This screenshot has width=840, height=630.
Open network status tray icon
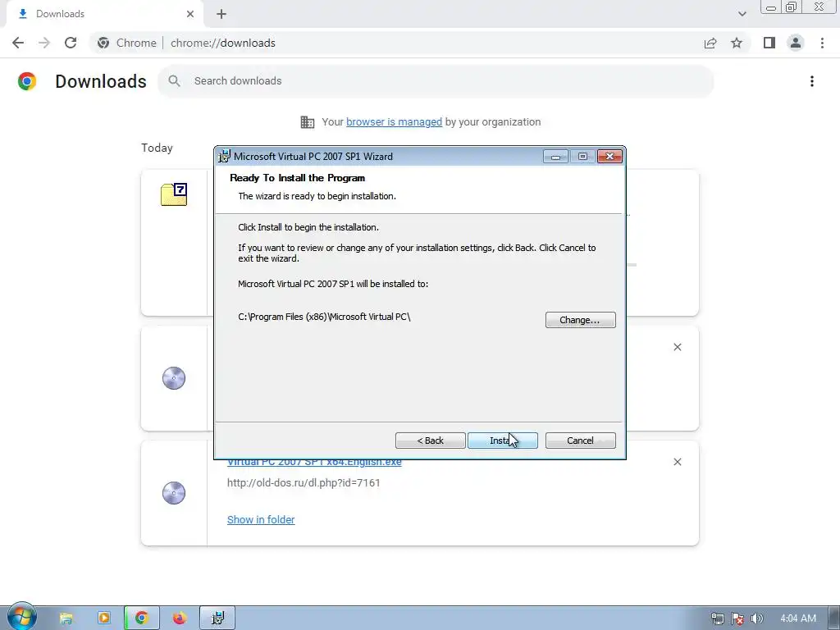click(717, 619)
